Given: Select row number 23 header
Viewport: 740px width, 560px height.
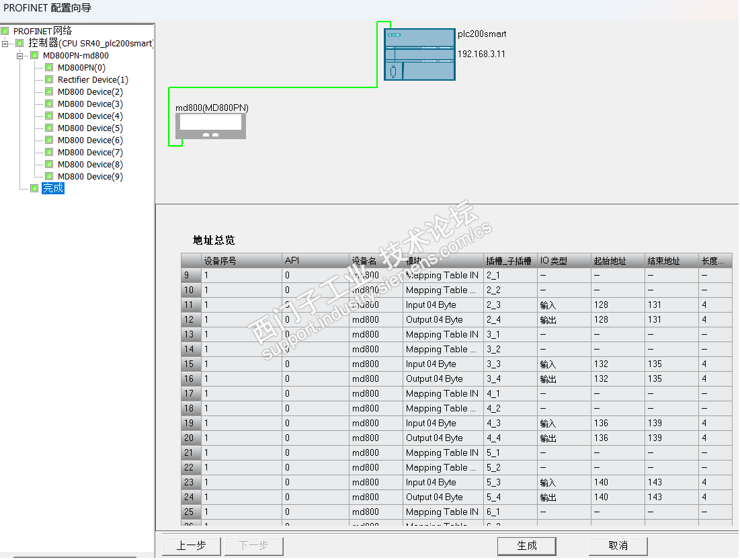Looking at the screenshot, I should tap(191, 482).
